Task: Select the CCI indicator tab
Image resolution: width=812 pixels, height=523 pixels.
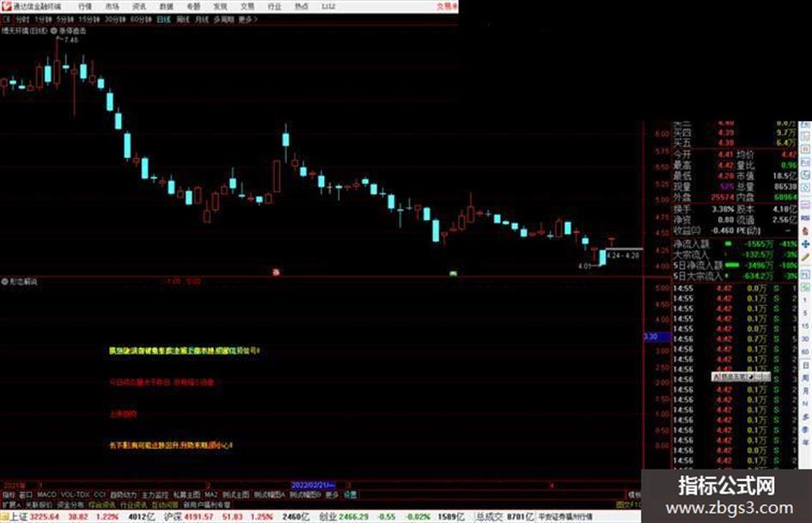Action: pyautogui.click(x=100, y=495)
